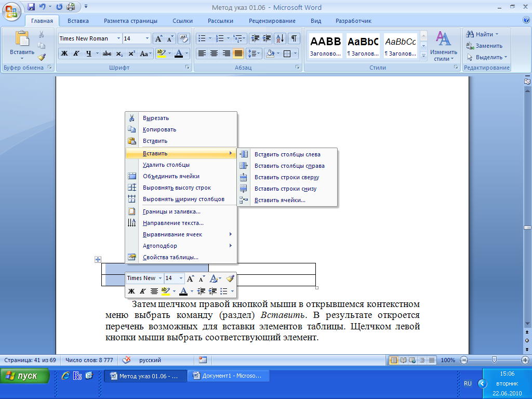
Task: Open the Абзац dialog launcher
Action: tap(297, 67)
